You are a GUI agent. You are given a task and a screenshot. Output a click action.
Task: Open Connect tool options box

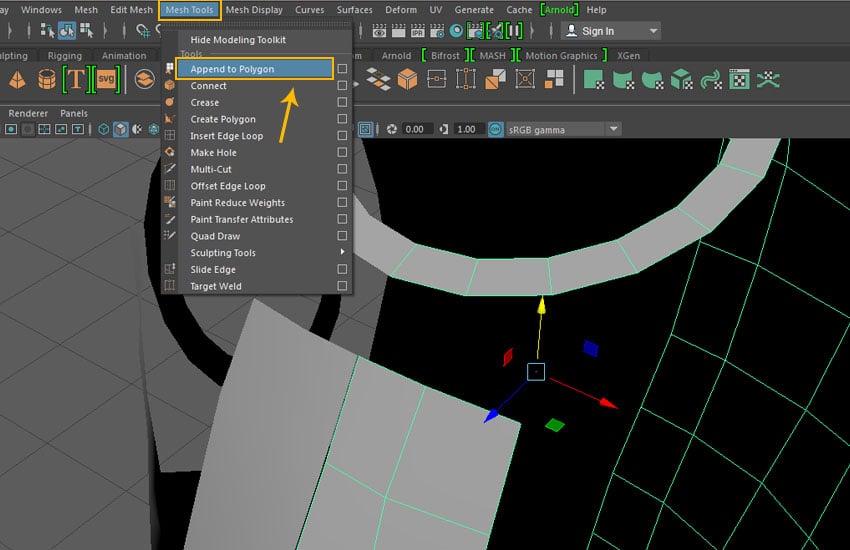click(x=342, y=86)
